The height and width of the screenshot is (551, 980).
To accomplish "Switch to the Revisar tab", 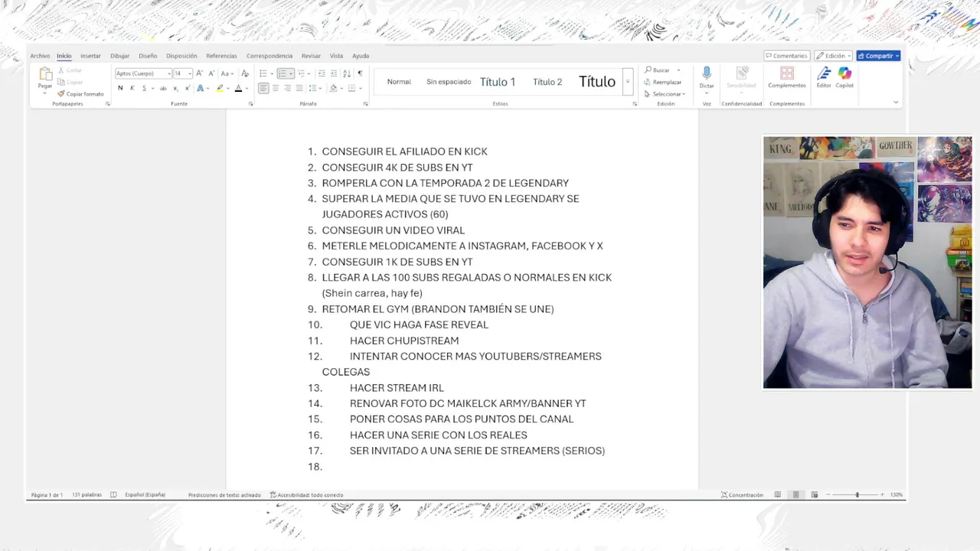I will 311,56.
